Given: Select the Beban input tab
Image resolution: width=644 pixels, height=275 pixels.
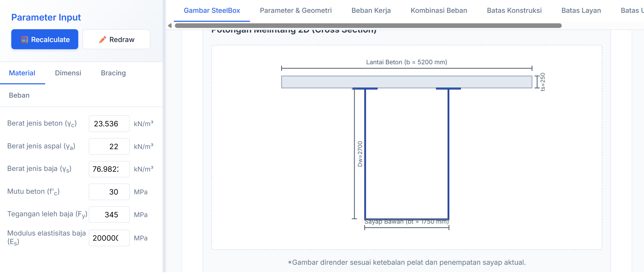Looking at the screenshot, I should click(x=19, y=95).
